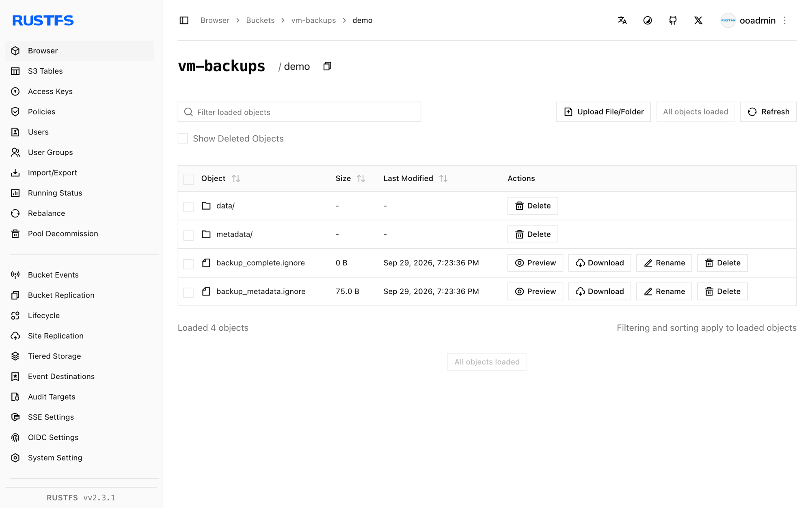
Task: Open the X (Twitter) icon link
Action: (x=698, y=20)
